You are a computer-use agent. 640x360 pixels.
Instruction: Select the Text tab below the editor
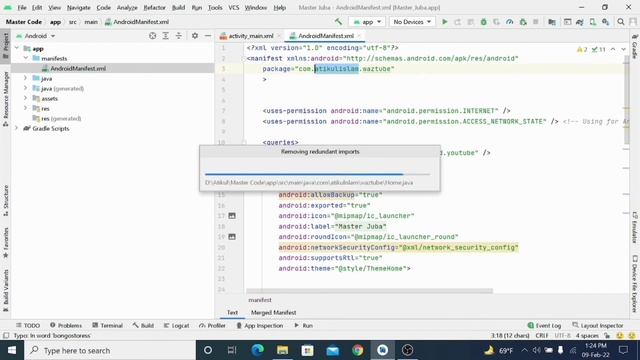click(x=232, y=312)
